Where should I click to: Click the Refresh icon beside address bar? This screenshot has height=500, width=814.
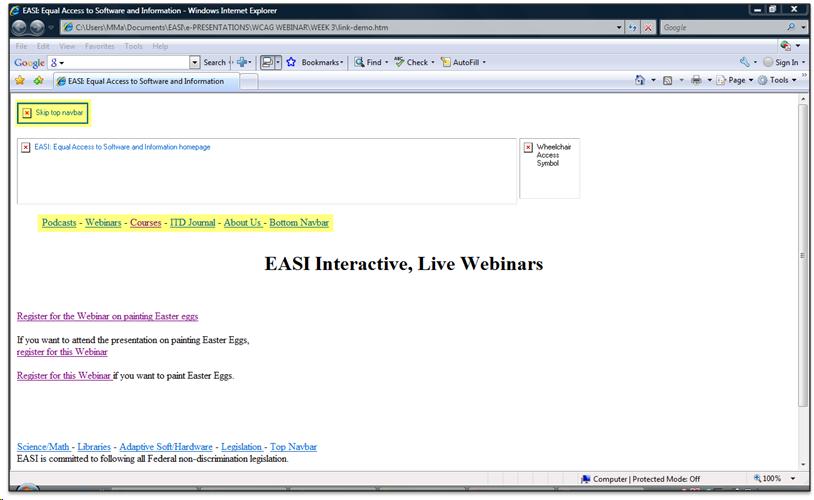coord(632,28)
